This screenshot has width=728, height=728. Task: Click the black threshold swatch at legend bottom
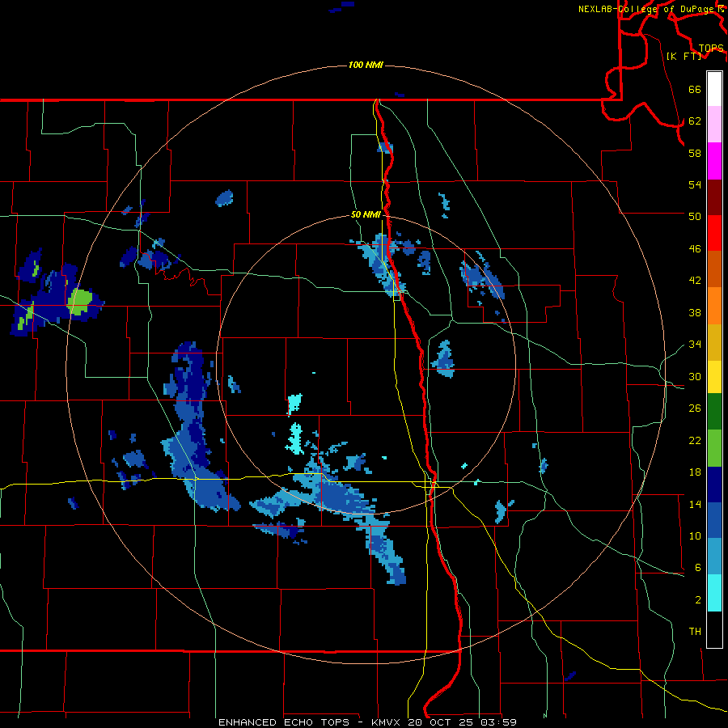coord(714,629)
